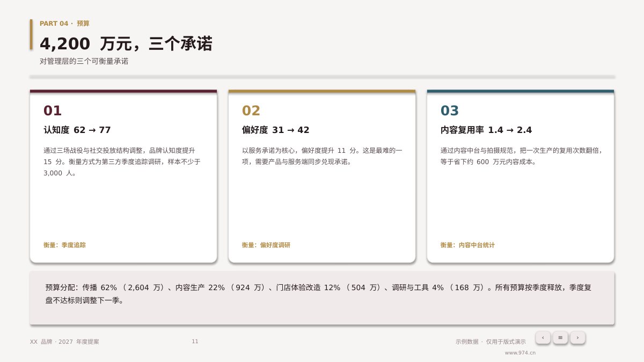Viewport: 644px width, 362px height.
Task: Click the card number 02
Action: pyautogui.click(x=251, y=110)
